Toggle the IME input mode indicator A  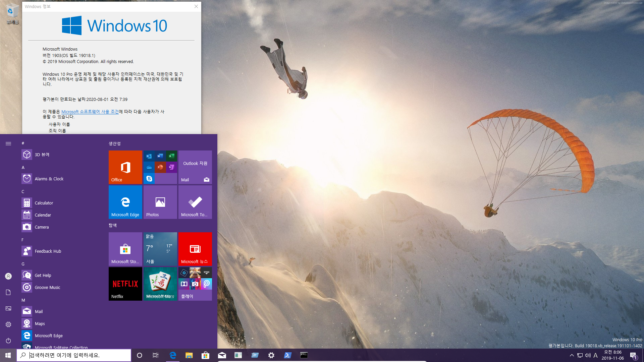(595, 355)
